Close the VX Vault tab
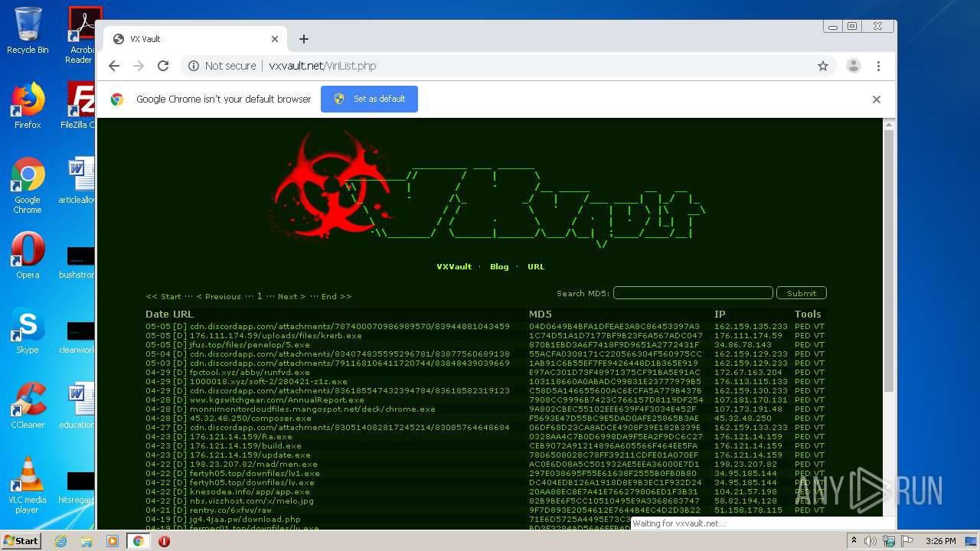This screenshot has height=551, width=980. click(x=275, y=39)
